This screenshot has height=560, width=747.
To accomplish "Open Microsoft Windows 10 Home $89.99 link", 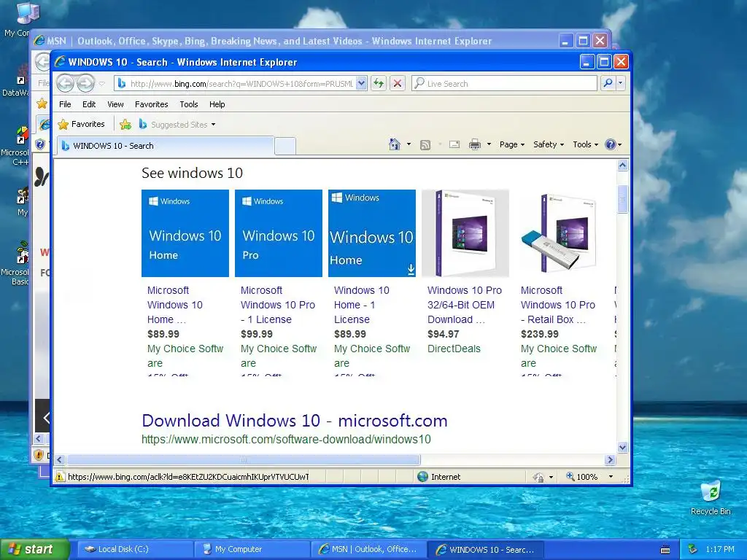I will (175, 305).
